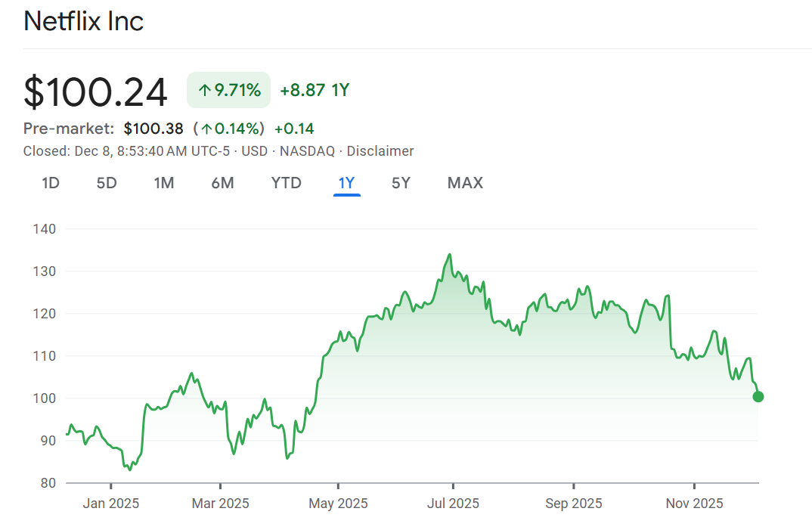Click the Netflix Inc heading
The height and width of the screenshot is (527, 812).
coord(83,21)
